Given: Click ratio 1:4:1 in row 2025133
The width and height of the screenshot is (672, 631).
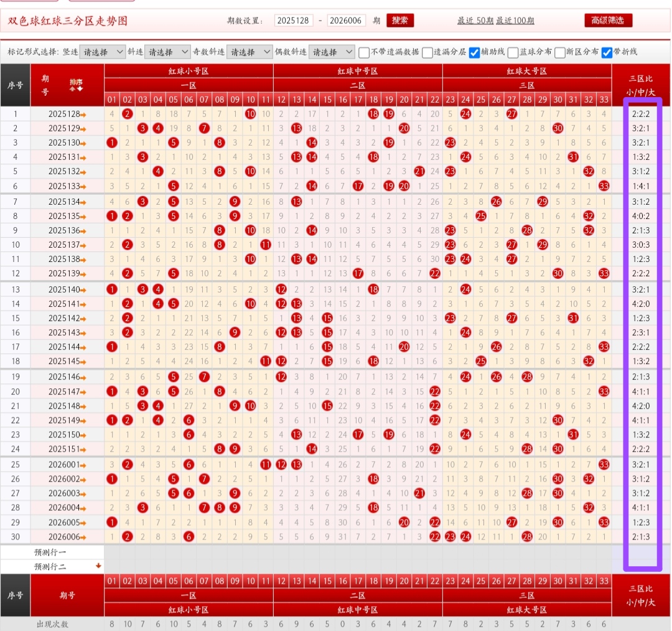Looking at the screenshot, I should click(x=641, y=186).
